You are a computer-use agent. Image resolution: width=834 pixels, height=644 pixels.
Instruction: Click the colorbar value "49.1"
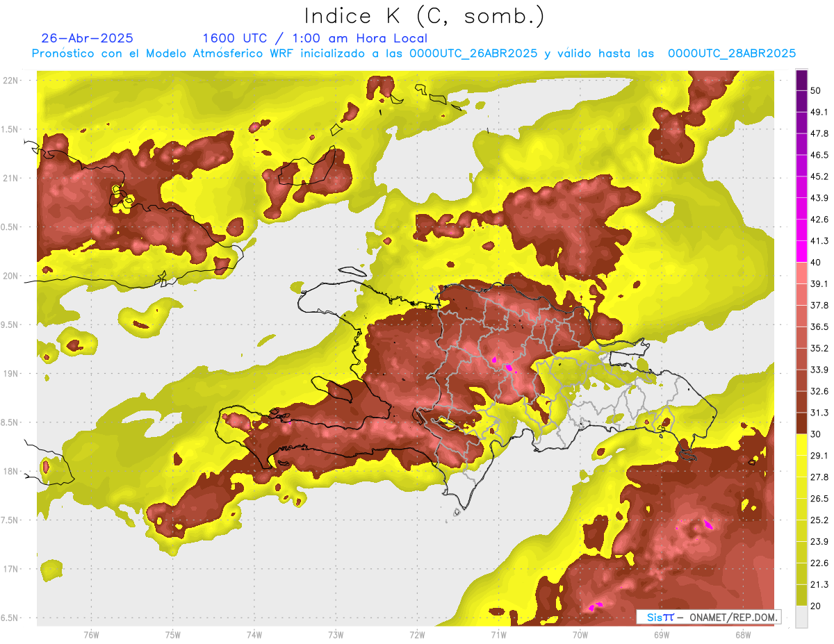point(819,112)
